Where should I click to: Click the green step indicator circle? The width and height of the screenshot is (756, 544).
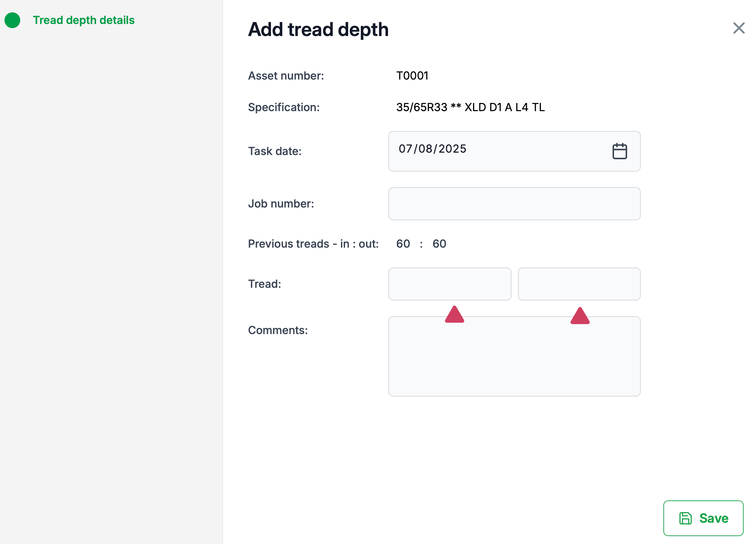point(12,20)
